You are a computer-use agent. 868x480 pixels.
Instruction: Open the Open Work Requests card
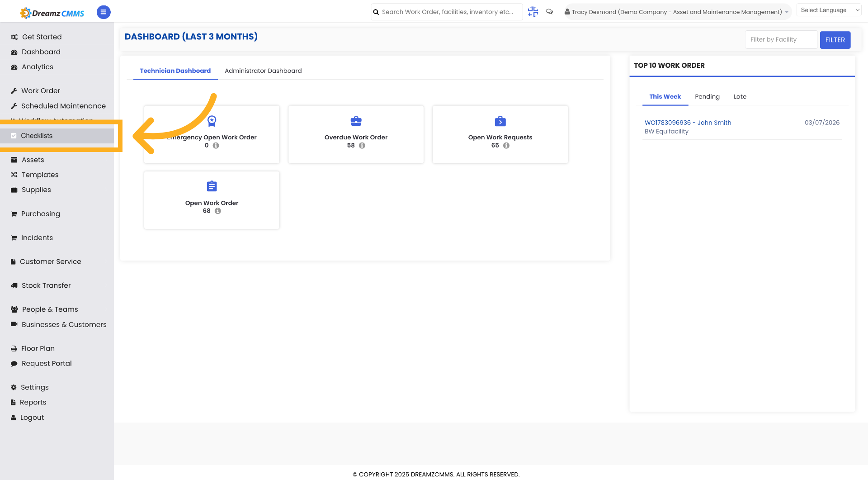coord(500,134)
